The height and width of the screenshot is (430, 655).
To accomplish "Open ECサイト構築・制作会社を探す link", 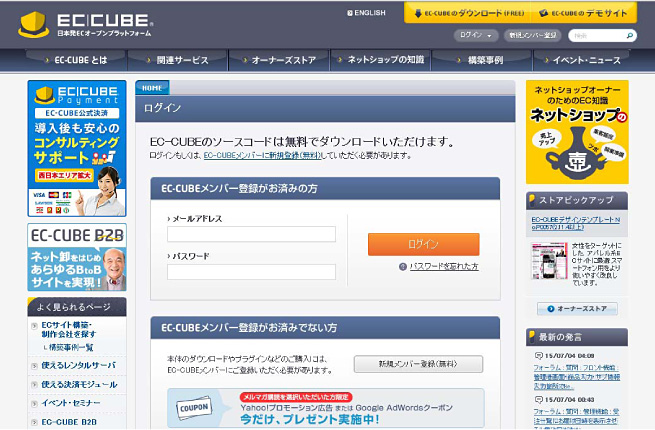I will coord(69,329).
